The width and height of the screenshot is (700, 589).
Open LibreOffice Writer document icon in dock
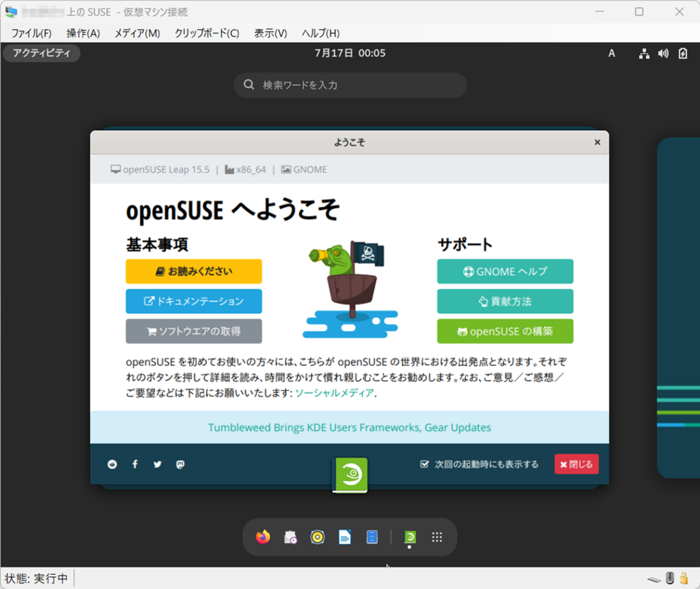pos(345,537)
